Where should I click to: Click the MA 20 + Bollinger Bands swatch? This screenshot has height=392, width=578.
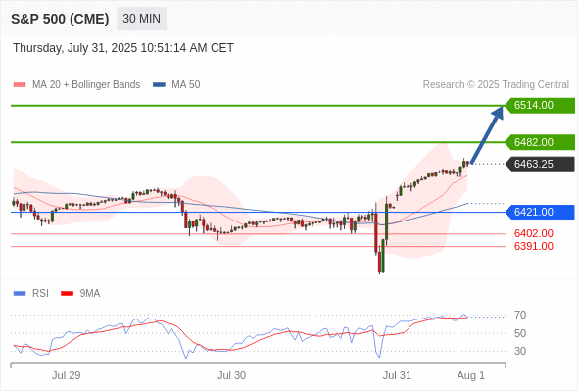pyautogui.click(x=20, y=85)
